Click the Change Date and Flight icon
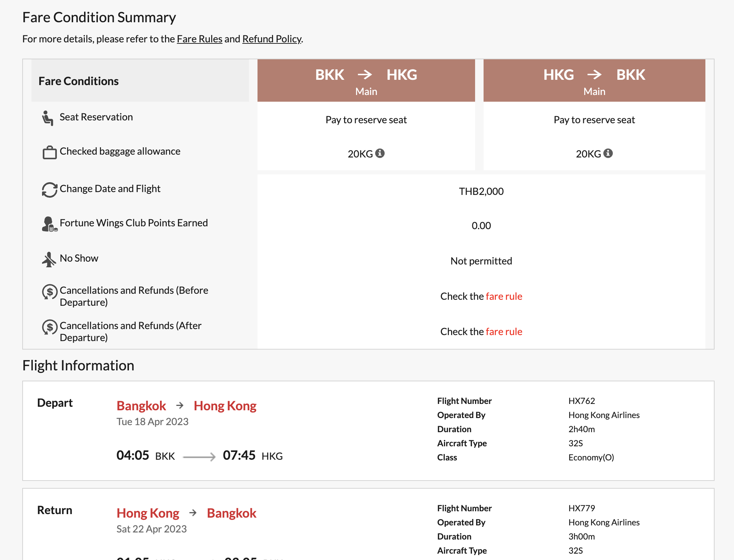 (x=49, y=190)
